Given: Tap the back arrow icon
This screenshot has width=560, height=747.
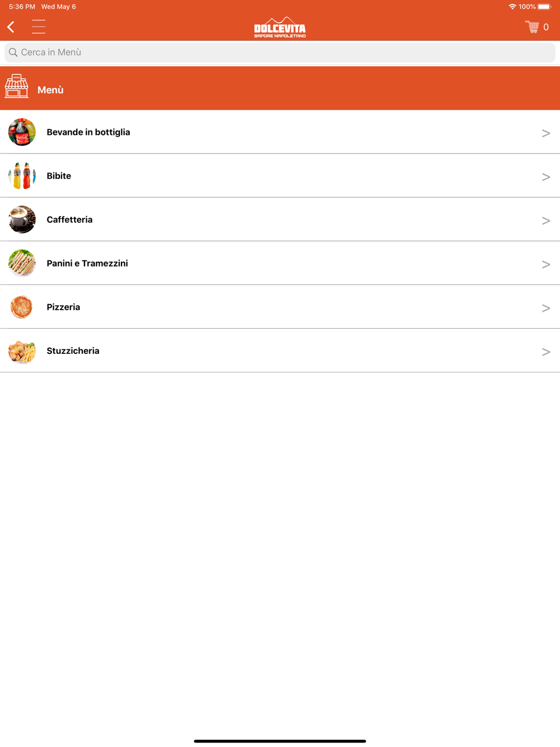Looking at the screenshot, I should coord(11,27).
